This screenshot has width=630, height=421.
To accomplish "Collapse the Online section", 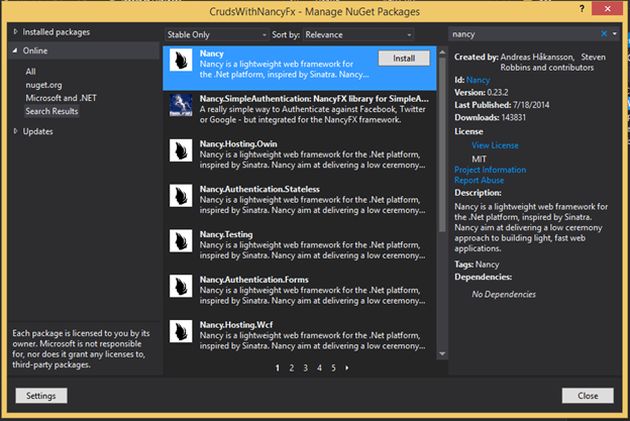I will pos(15,51).
